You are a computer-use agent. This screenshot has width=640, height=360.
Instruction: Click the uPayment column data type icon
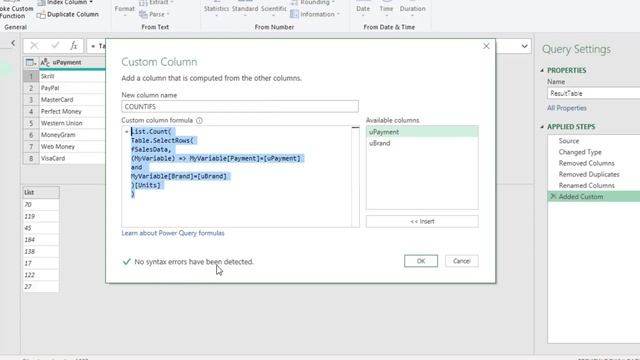[45, 62]
